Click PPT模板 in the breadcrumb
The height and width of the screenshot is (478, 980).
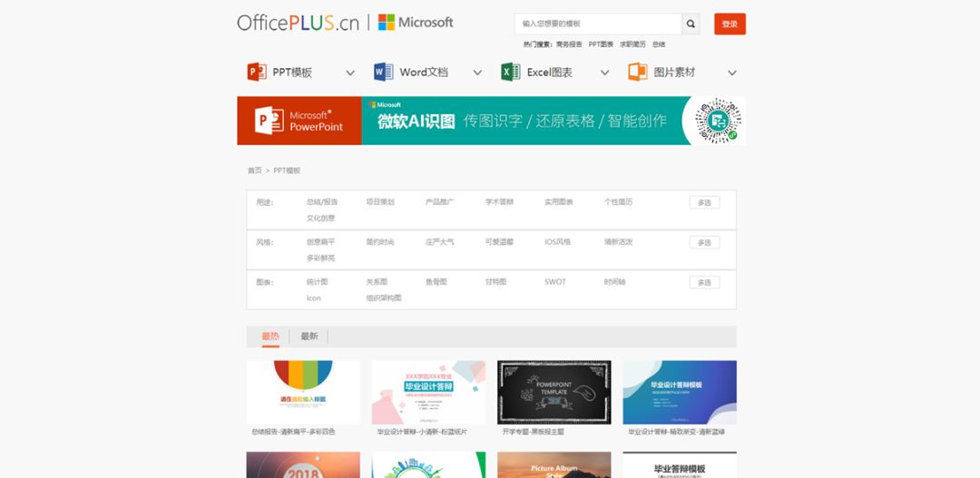(x=287, y=170)
